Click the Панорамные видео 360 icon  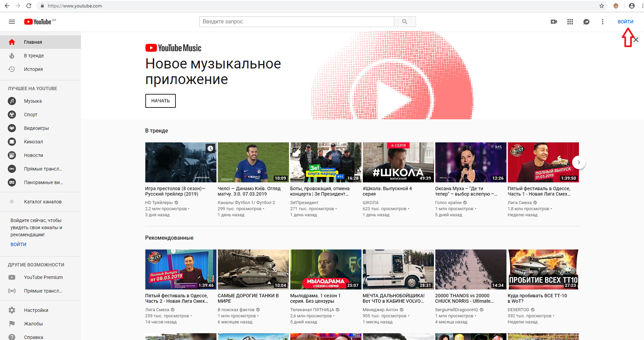(x=12, y=182)
